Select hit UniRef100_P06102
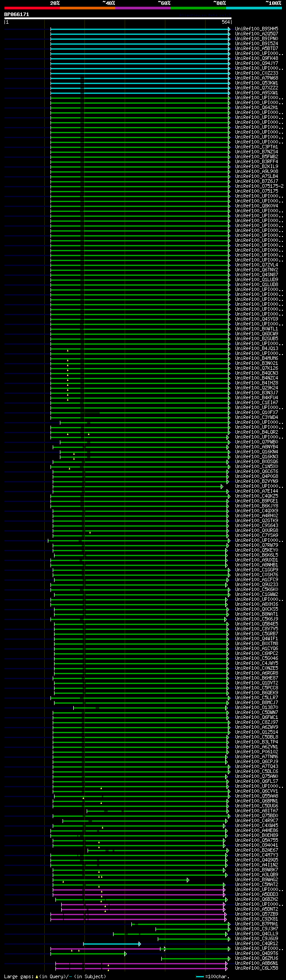The image size is (286, 980). point(257,752)
